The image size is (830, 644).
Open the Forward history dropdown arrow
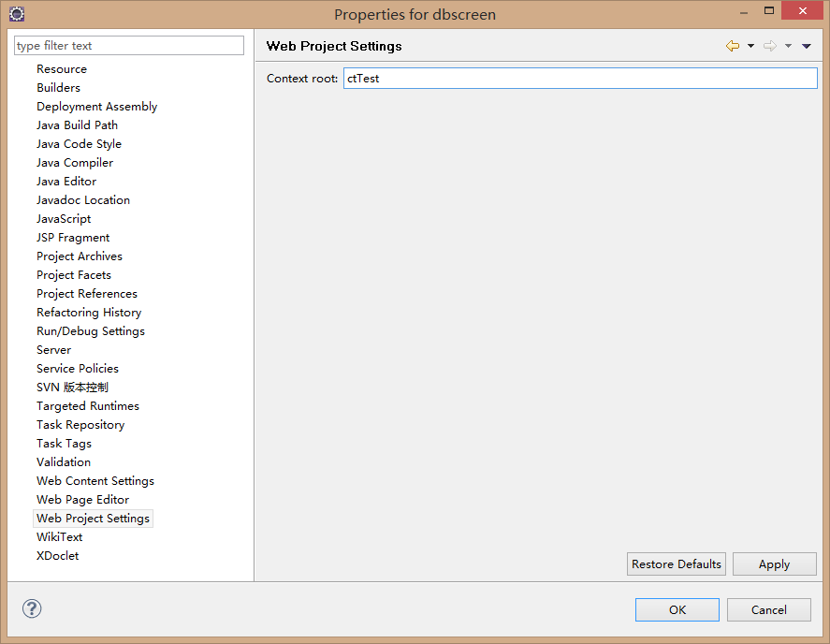pyautogui.click(x=788, y=46)
